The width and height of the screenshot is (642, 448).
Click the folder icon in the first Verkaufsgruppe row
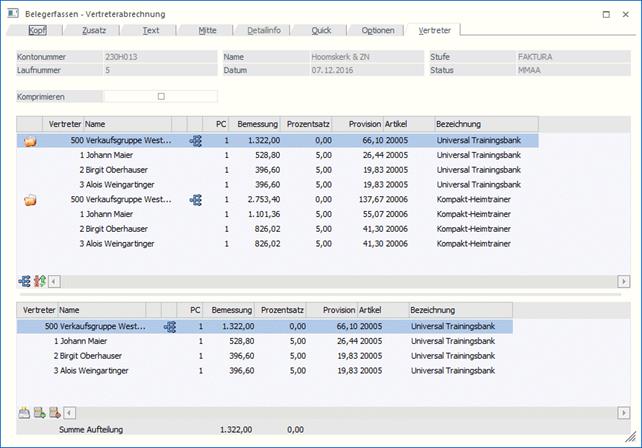(x=30, y=142)
